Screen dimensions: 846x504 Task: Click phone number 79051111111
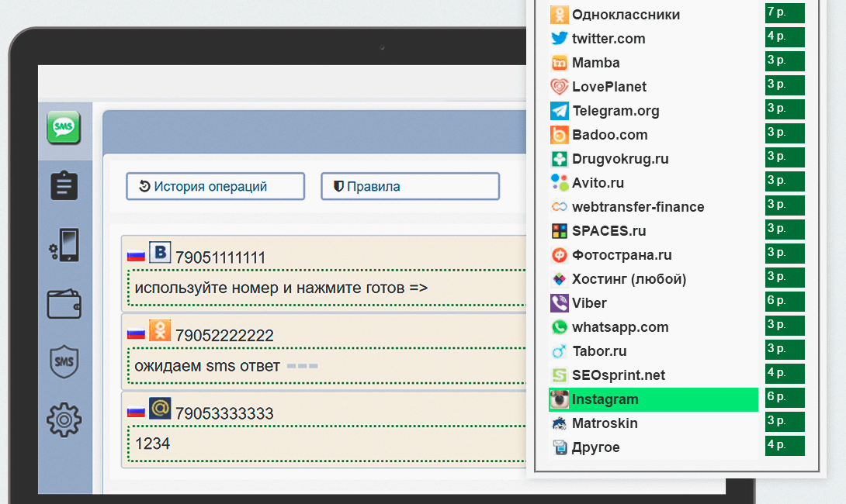[x=220, y=257]
